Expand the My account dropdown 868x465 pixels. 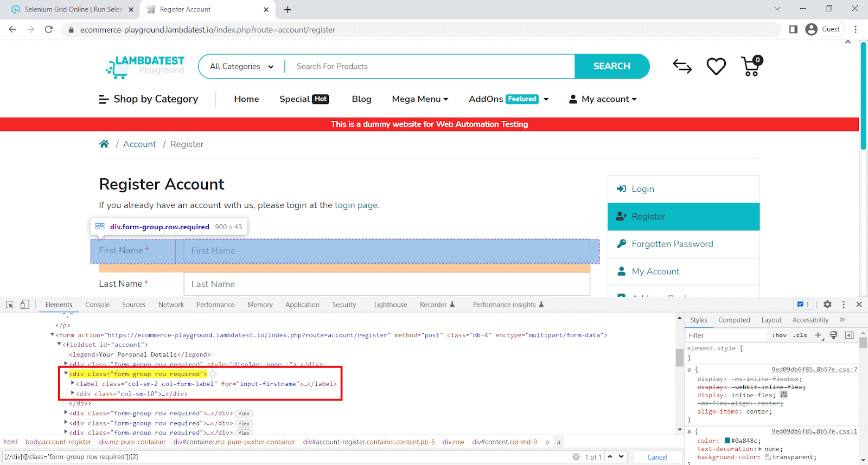(603, 99)
